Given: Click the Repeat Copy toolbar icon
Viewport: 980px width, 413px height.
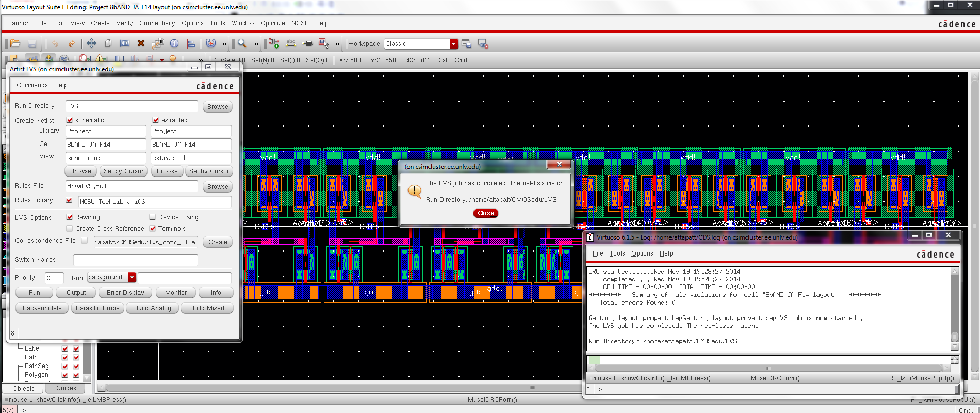Looking at the screenshot, I should coord(157,43).
